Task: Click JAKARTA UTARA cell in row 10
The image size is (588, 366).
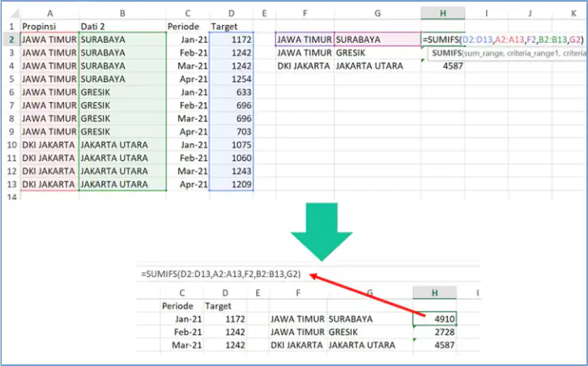Action: (x=122, y=145)
